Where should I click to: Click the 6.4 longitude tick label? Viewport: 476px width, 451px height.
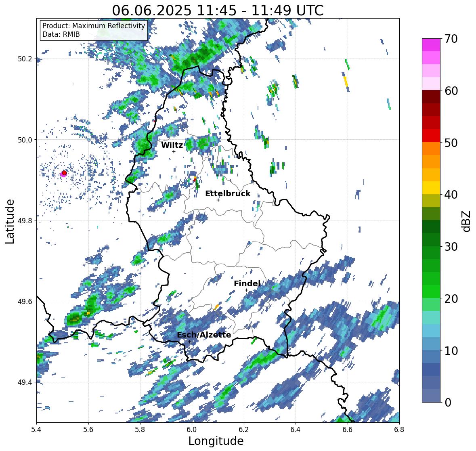pos(296,429)
